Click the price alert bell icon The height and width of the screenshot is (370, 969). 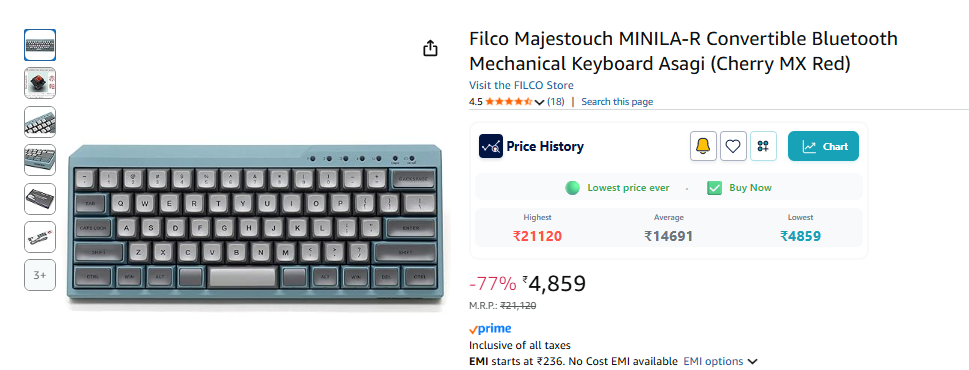pyautogui.click(x=703, y=146)
